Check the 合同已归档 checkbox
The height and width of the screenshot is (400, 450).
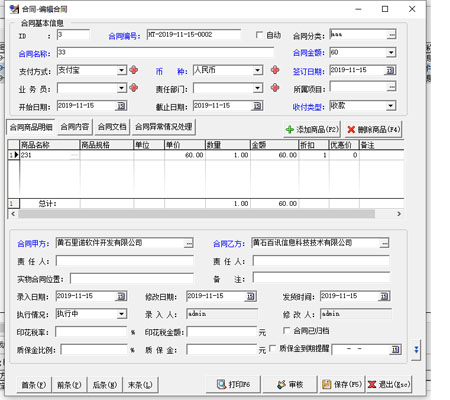tap(286, 330)
